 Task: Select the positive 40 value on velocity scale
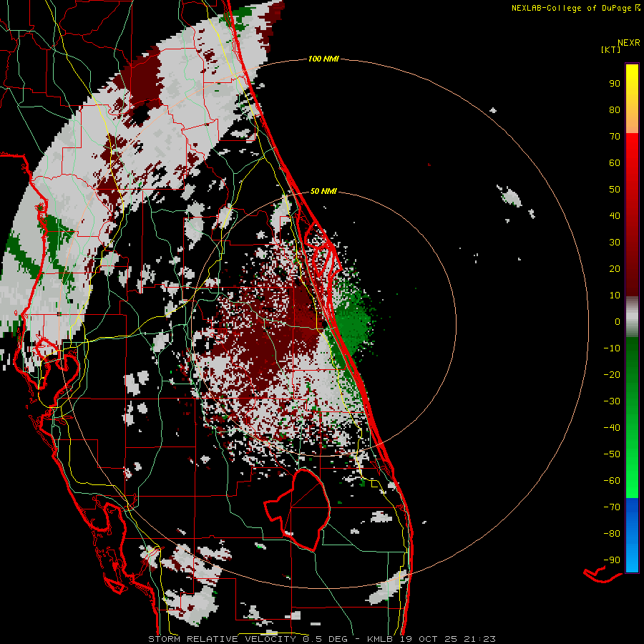[615, 216]
